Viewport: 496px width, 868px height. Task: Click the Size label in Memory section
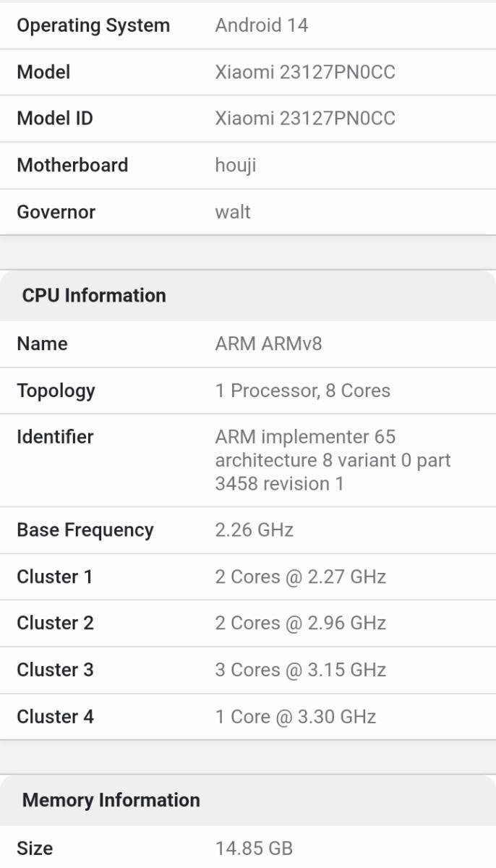[35, 848]
